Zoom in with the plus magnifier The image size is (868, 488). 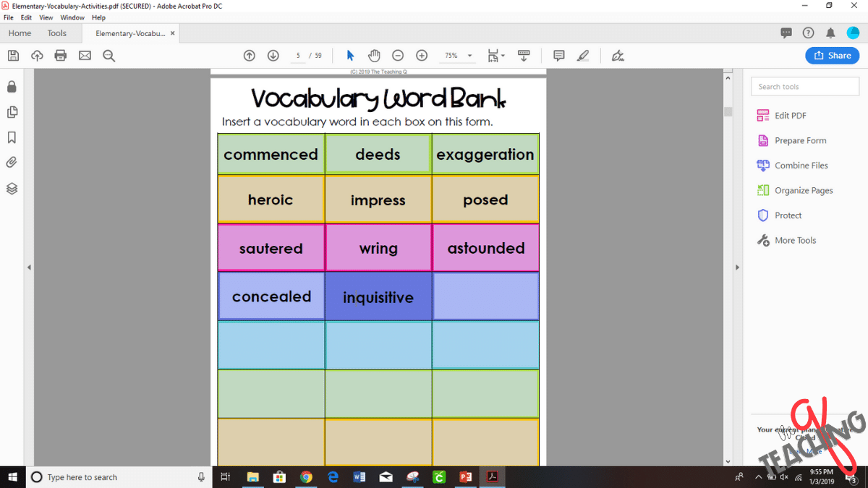click(x=421, y=55)
